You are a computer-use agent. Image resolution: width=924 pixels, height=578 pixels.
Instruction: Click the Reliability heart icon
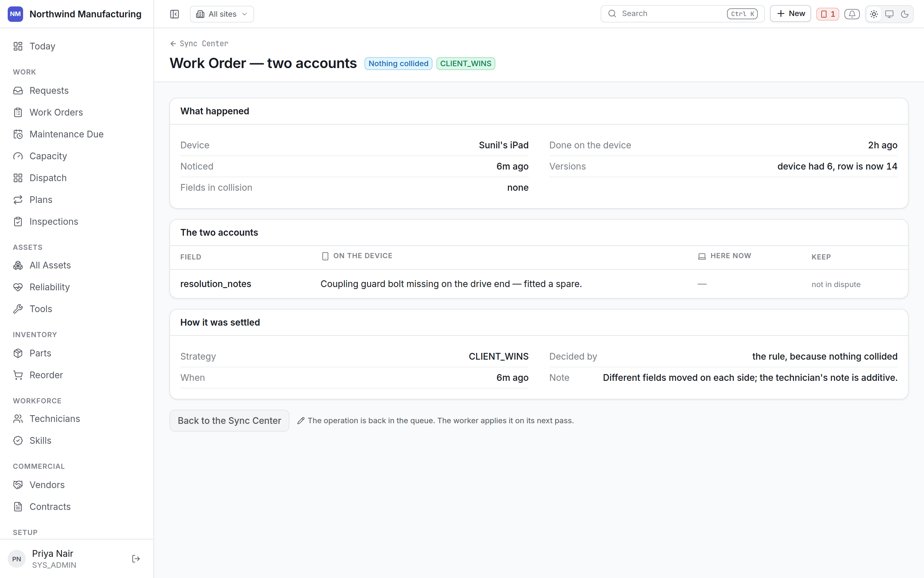click(x=18, y=287)
